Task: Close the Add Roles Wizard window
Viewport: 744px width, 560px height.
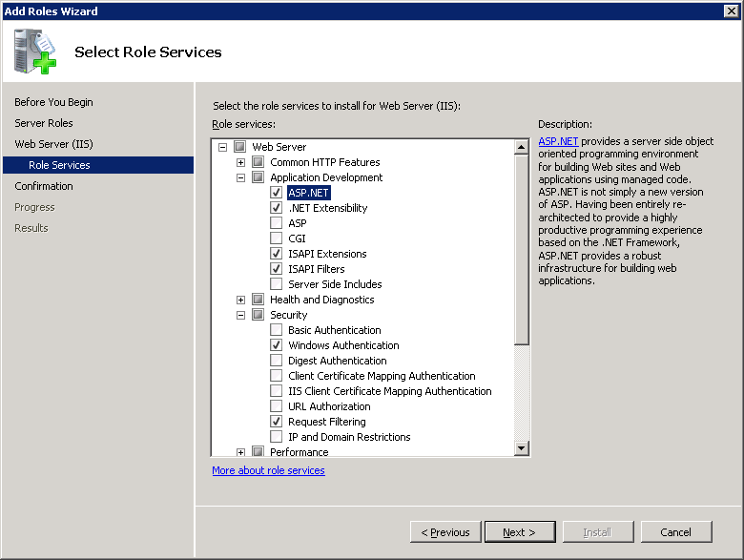Action: 732,10
